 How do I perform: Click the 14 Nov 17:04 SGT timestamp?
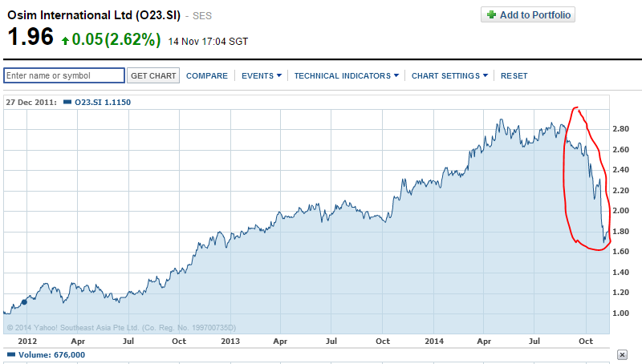pyautogui.click(x=208, y=42)
